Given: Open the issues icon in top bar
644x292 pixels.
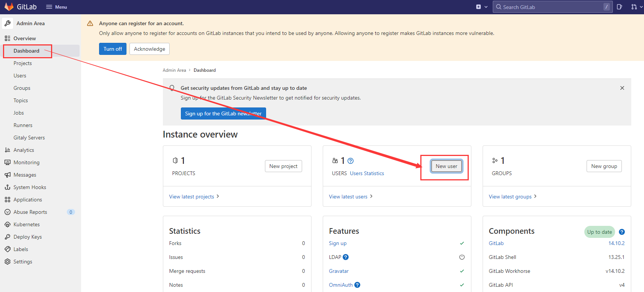Looking at the screenshot, I should pyautogui.click(x=619, y=7).
